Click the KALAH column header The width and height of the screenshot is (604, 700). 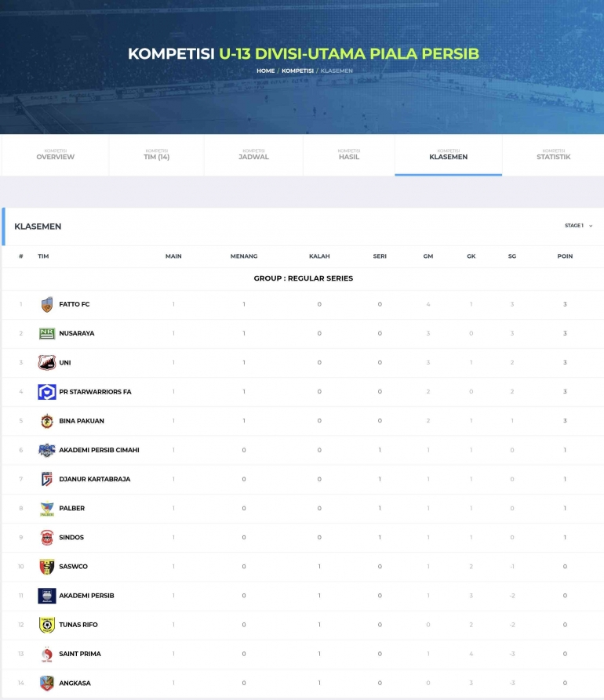[x=319, y=256]
